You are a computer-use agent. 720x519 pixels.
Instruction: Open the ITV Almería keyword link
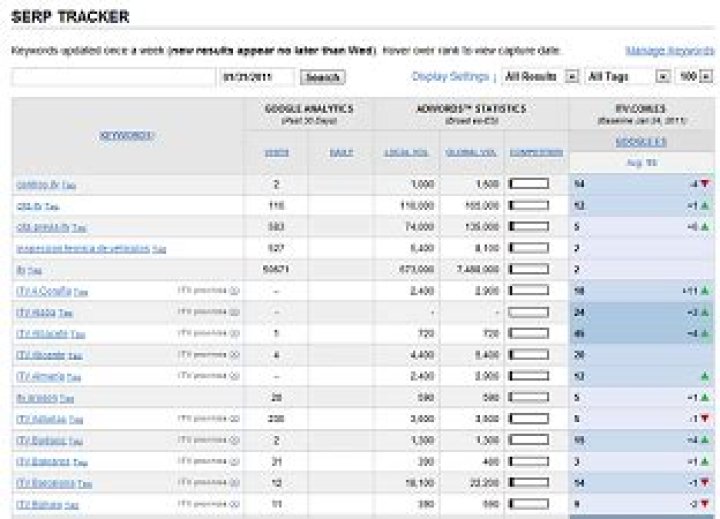40,377
